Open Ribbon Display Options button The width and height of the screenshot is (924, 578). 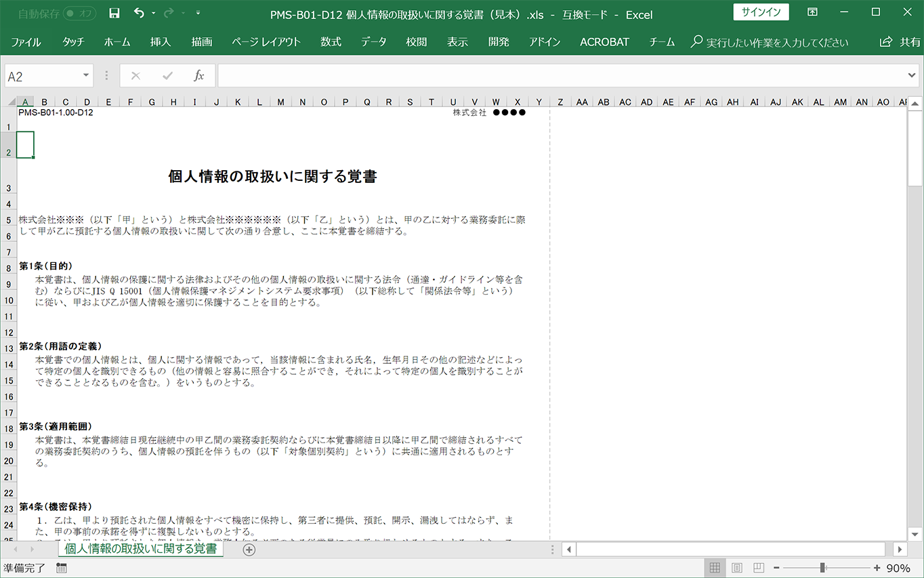tap(812, 12)
